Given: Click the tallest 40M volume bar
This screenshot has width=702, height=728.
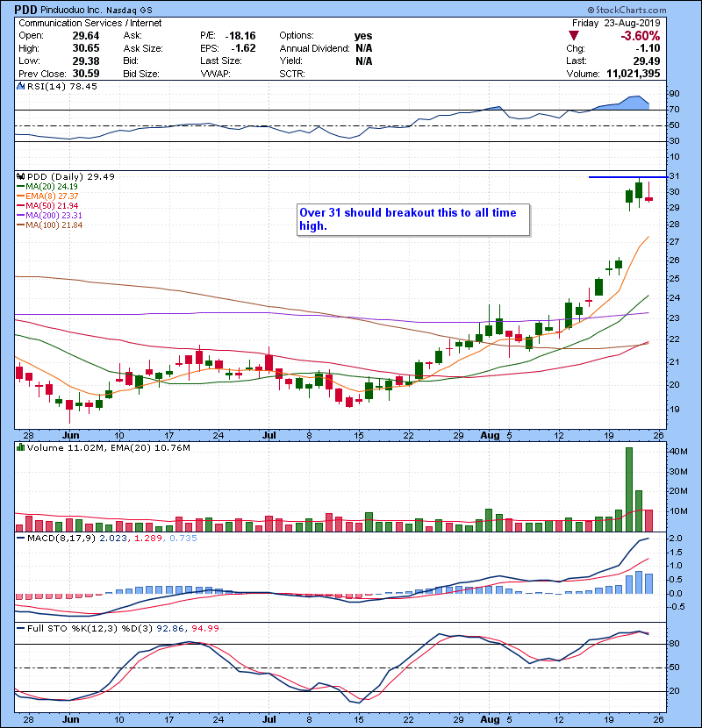Looking at the screenshot, I should click(629, 489).
